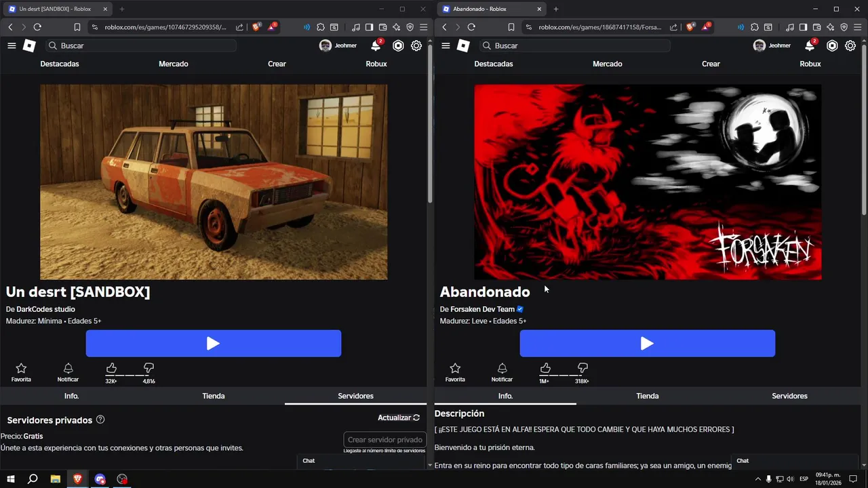This screenshot has width=868, height=488.
Task: Open the Tienda tab in the right window
Action: click(648, 396)
